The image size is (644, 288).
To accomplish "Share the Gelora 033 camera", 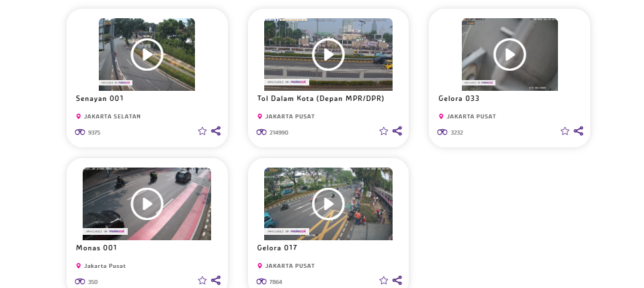I will pos(578,131).
